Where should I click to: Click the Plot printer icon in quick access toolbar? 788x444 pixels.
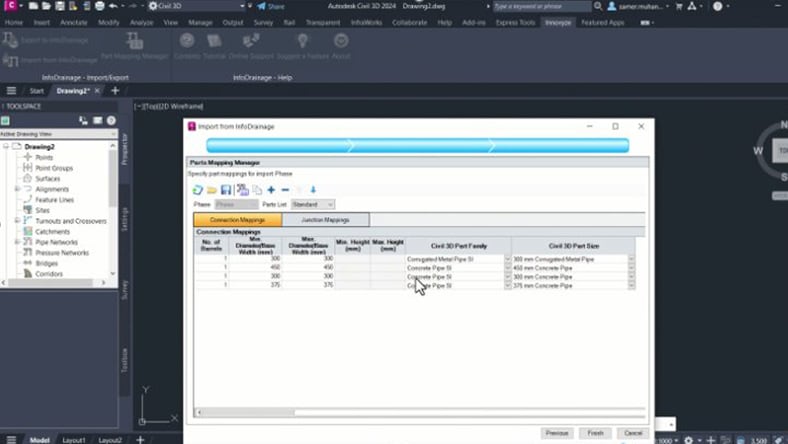100,6
